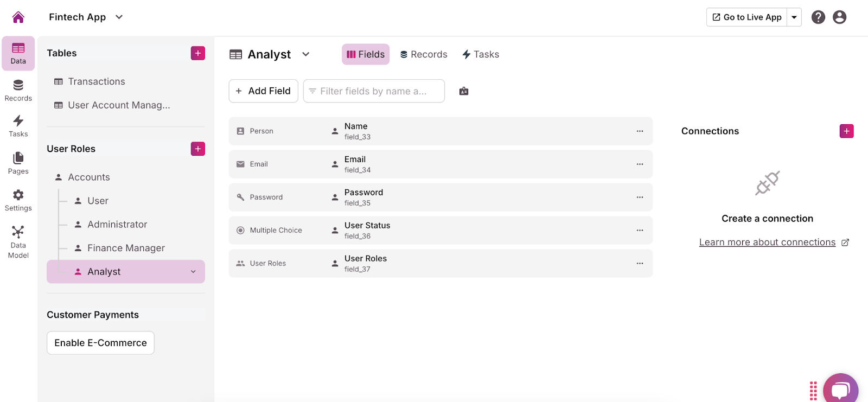
Task: Switch to the Records tab
Action: (x=424, y=54)
